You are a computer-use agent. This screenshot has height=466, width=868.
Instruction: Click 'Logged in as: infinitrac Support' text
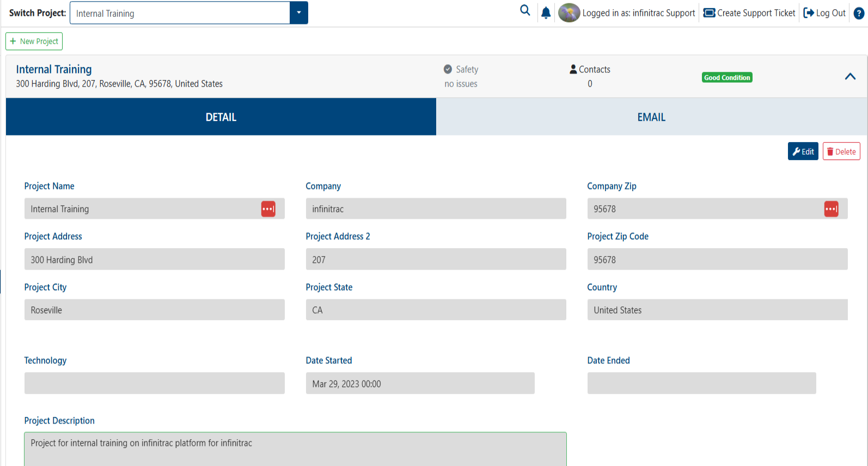point(639,13)
